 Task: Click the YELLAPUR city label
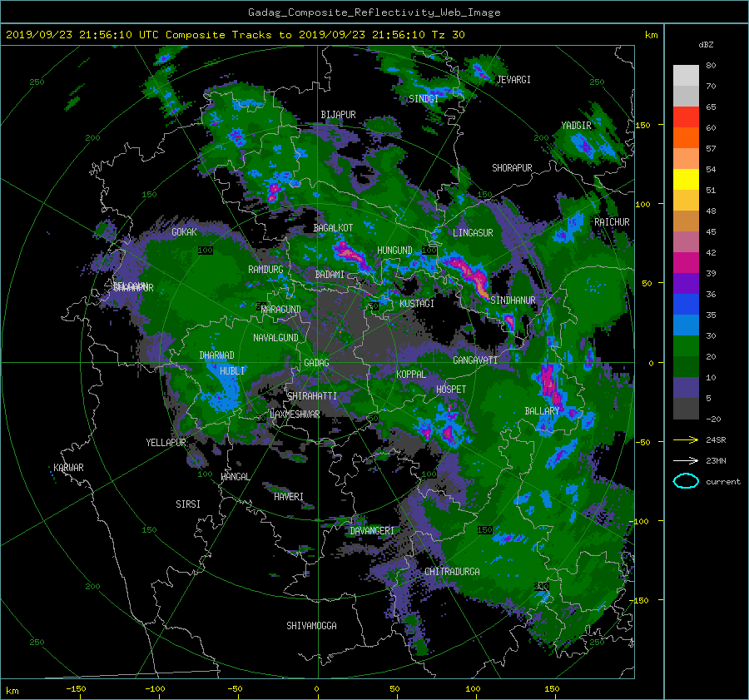point(166,443)
